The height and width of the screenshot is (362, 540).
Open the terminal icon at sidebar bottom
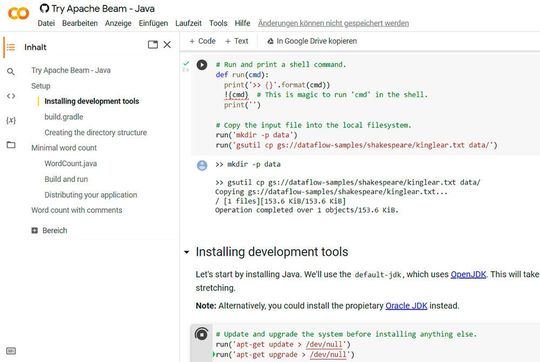pyautogui.click(x=11, y=351)
